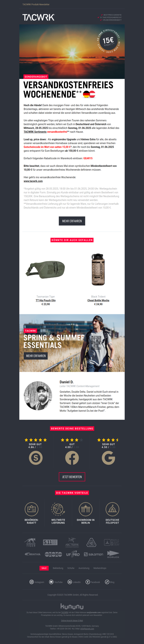
Task: Open the Facebook footer icon
Action: tap(87, 582)
